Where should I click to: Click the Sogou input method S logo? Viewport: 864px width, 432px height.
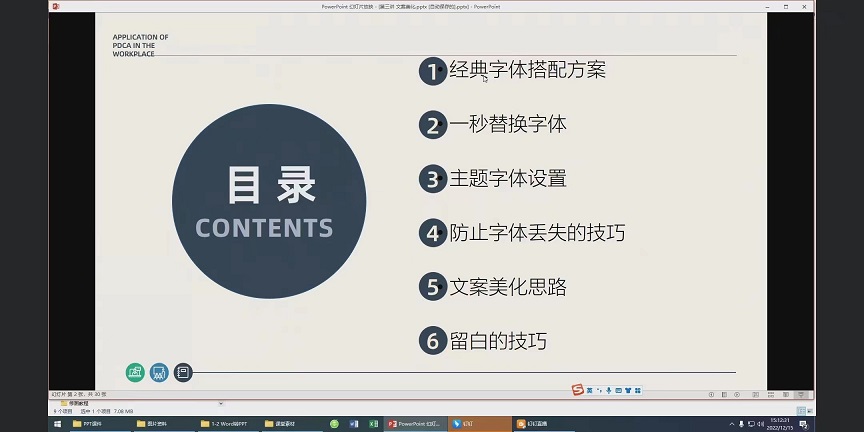click(577, 389)
